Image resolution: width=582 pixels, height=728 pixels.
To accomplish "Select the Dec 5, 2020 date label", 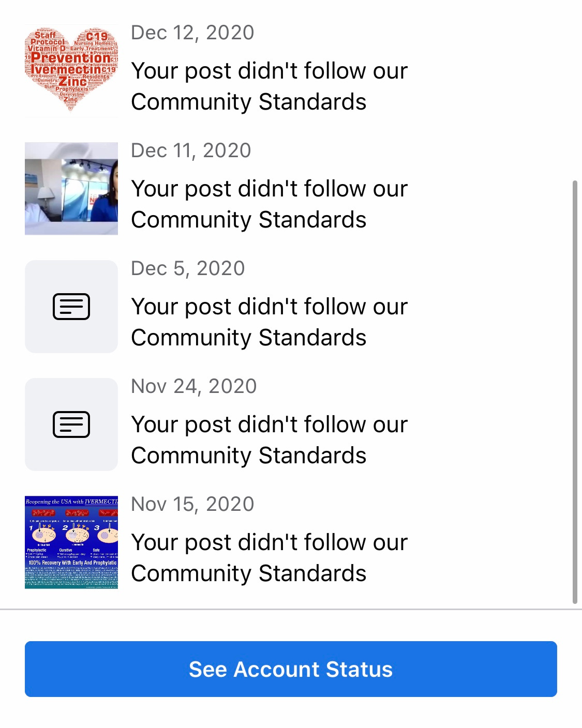I will 188,268.
